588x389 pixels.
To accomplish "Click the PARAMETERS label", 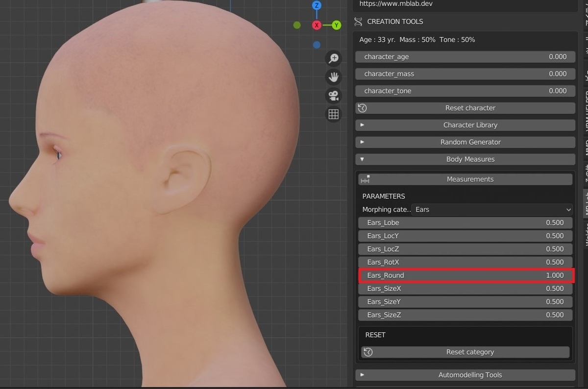I will tap(384, 196).
